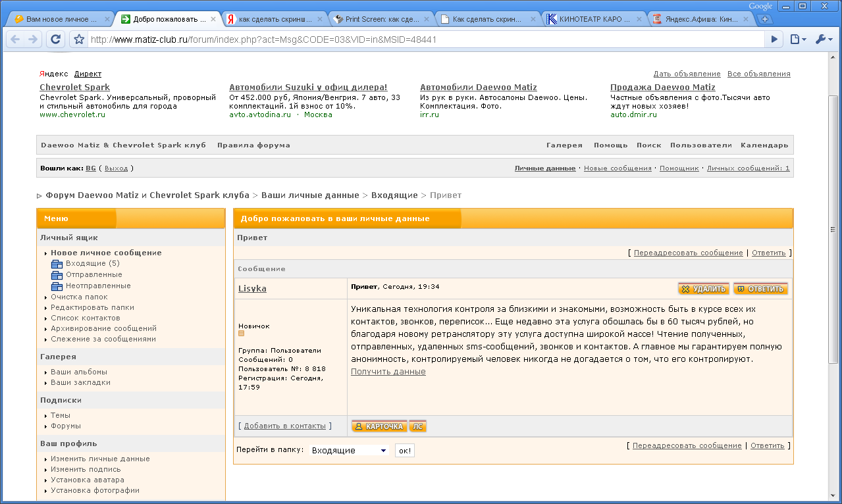Switch to the КИНОТЕАТР КАРО tab

point(592,19)
